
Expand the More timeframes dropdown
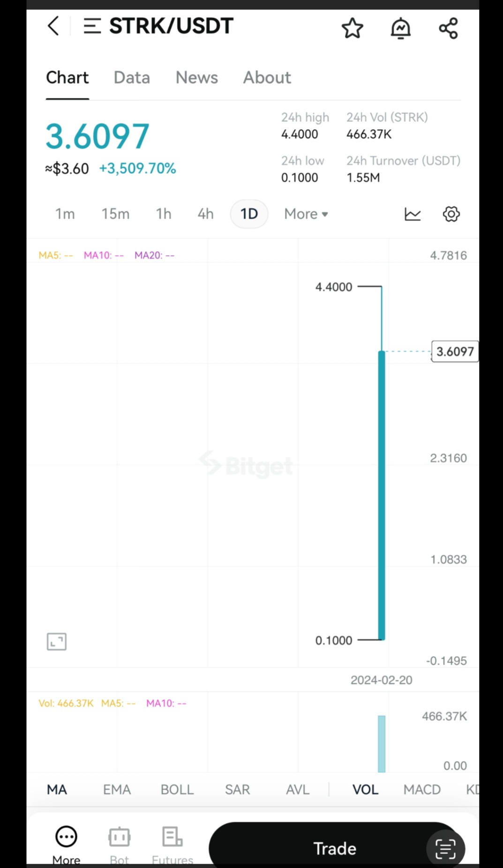pyautogui.click(x=306, y=214)
